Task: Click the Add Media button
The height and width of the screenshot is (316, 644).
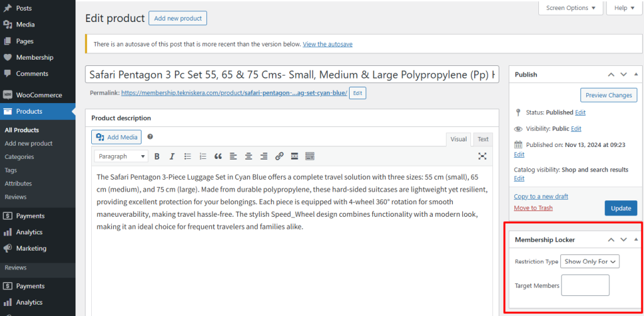Action: (116, 137)
